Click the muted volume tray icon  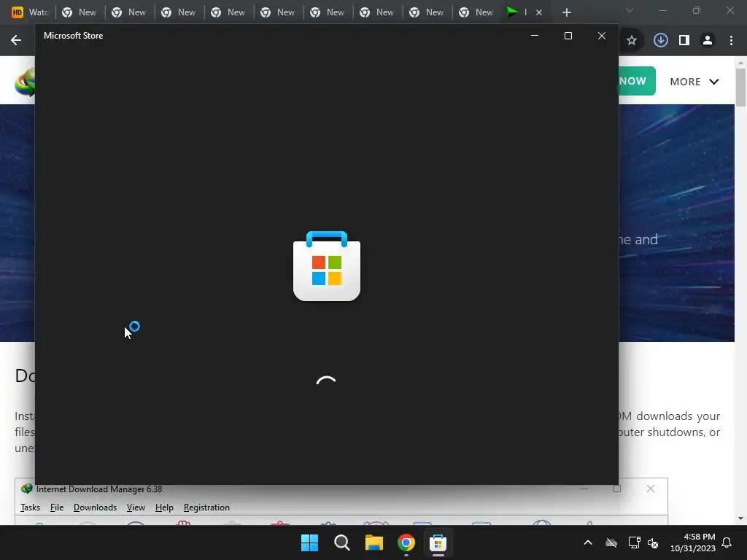653,542
